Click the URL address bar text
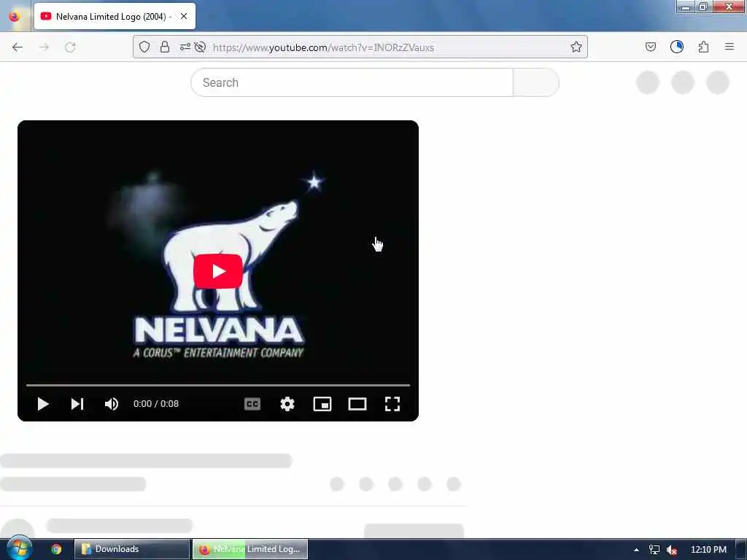 pyautogui.click(x=323, y=47)
